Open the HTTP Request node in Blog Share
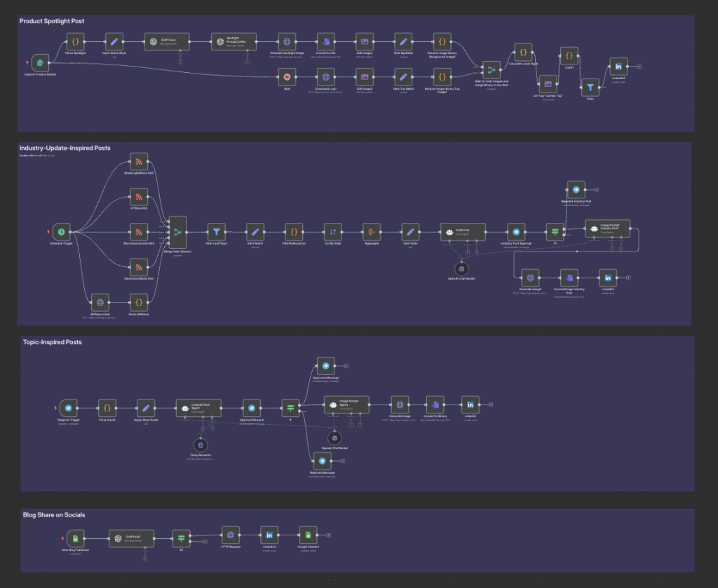 pos(230,535)
